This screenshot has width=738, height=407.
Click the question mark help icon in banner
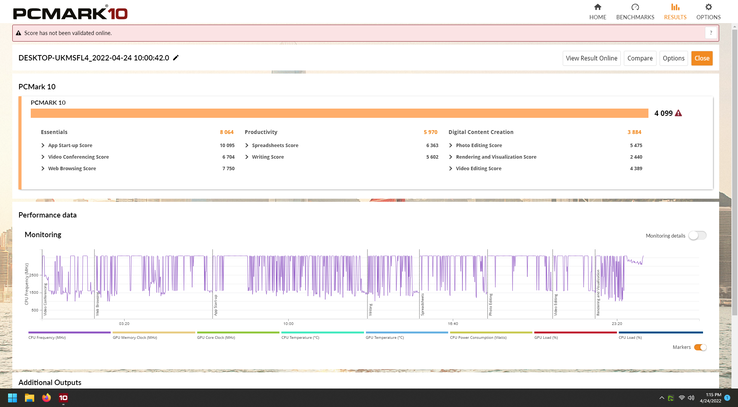coord(711,33)
